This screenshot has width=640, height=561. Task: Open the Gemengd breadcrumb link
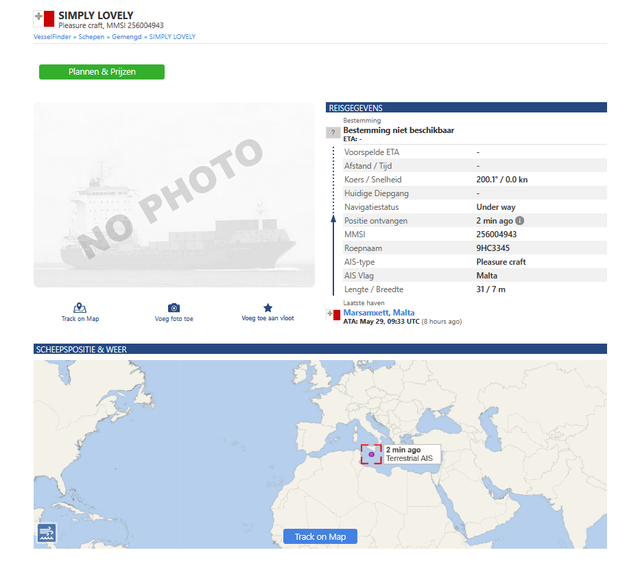pos(127,37)
